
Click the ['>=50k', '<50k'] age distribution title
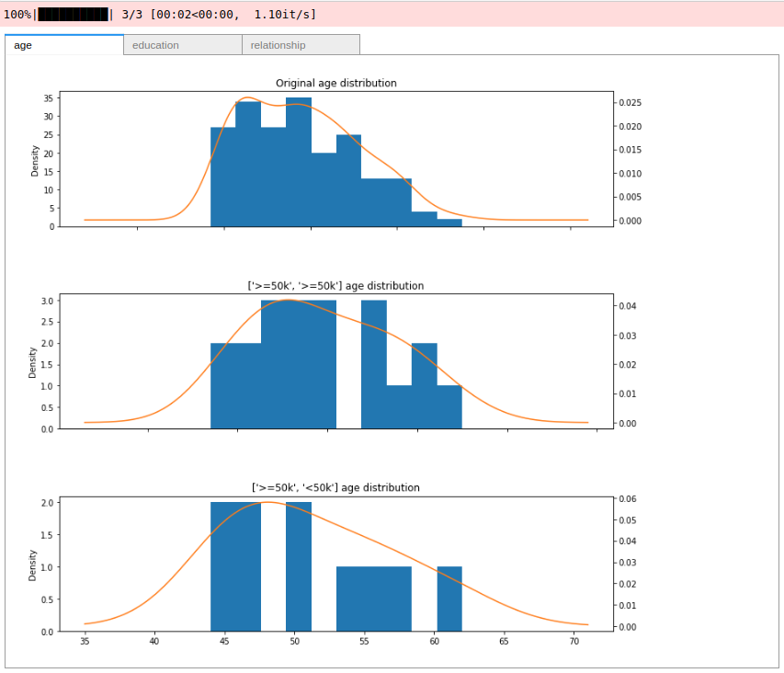[336, 487]
